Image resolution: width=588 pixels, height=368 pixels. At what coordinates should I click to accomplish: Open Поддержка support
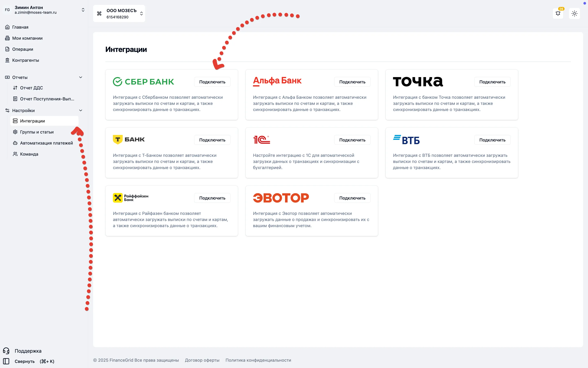point(28,351)
